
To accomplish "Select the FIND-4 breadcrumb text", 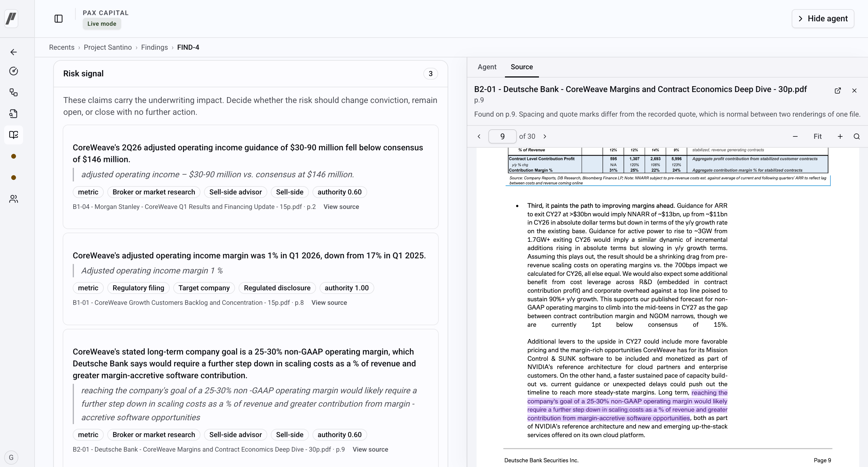I will click(188, 47).
